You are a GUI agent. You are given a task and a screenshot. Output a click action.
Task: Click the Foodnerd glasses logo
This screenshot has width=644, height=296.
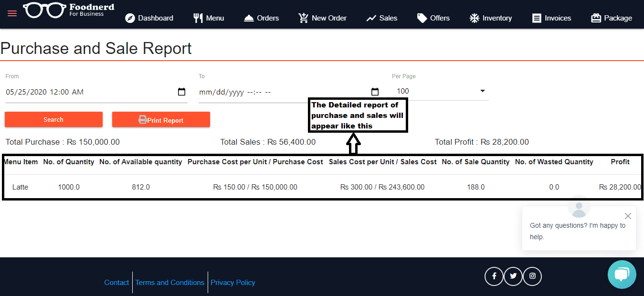(44, 11)
